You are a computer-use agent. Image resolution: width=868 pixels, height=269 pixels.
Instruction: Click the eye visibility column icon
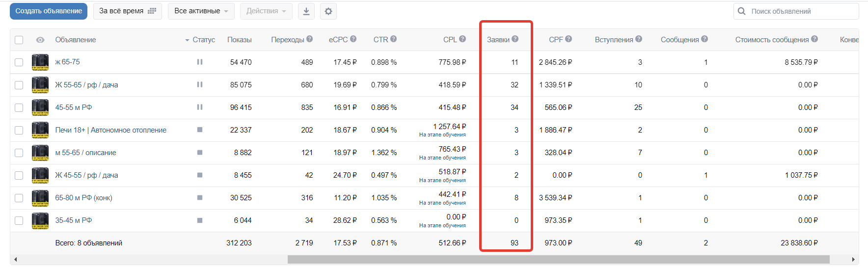(40, 40)
